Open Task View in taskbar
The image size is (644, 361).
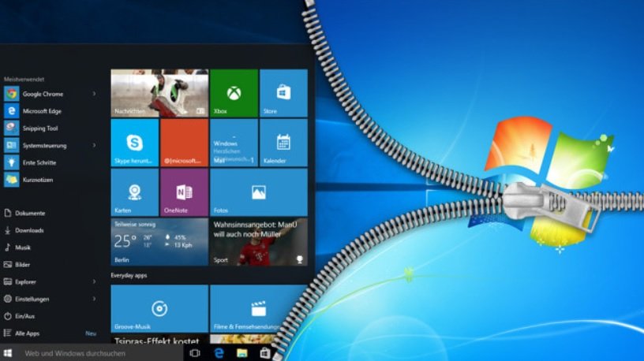(195, 353)
